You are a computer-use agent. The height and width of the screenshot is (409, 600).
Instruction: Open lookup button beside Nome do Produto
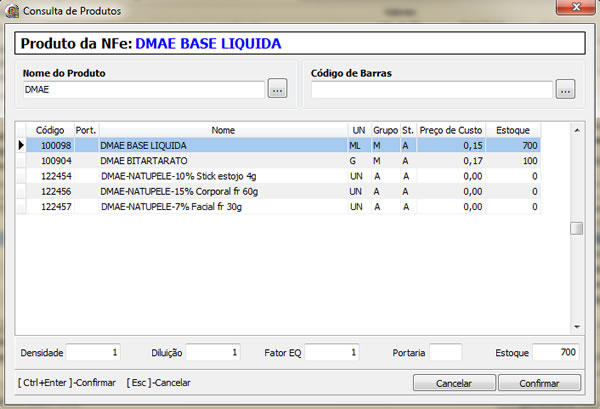(277, 89)
